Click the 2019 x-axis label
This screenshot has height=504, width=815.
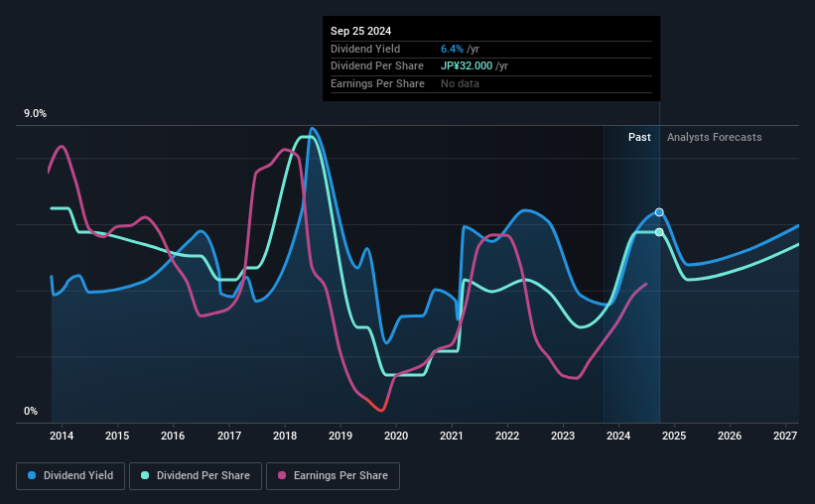tap(340, 436)
